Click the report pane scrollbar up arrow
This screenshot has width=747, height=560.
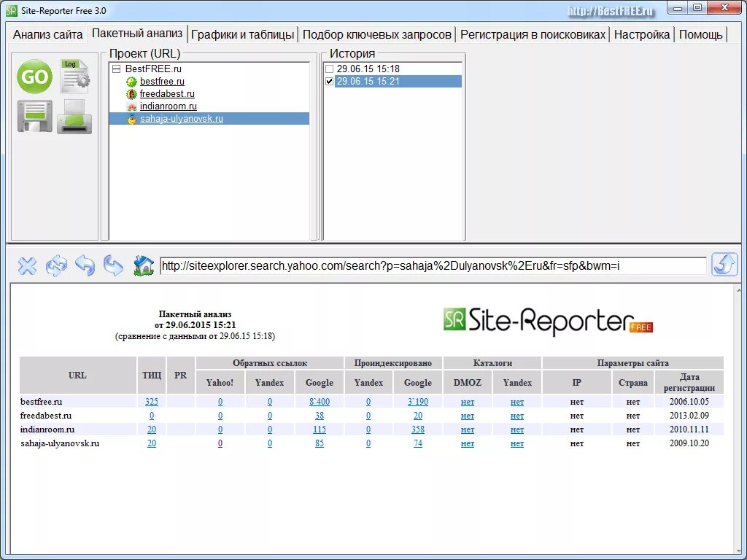point(739,289)
